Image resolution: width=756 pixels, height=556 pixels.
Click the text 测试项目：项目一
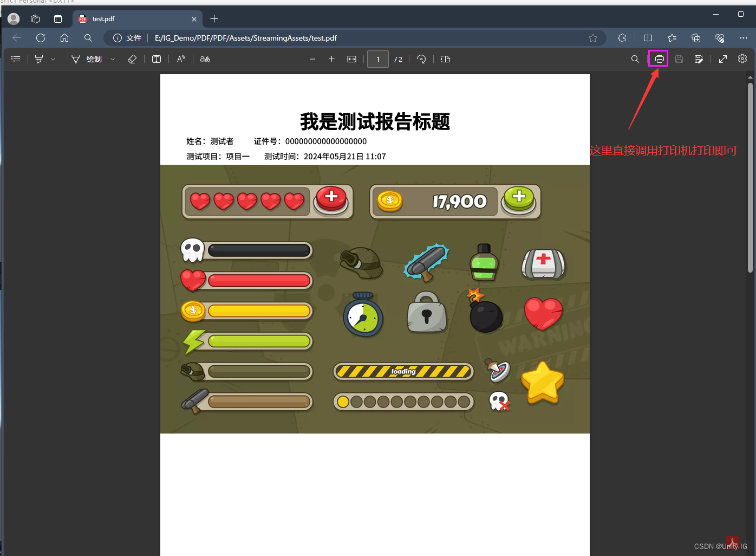[x=218, y=157]
